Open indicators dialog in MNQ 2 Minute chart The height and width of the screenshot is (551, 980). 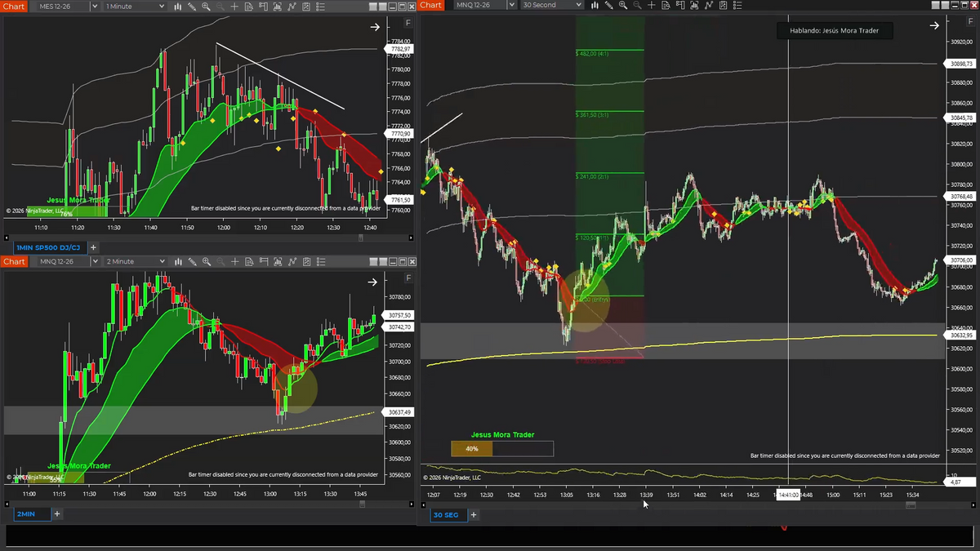292,261
